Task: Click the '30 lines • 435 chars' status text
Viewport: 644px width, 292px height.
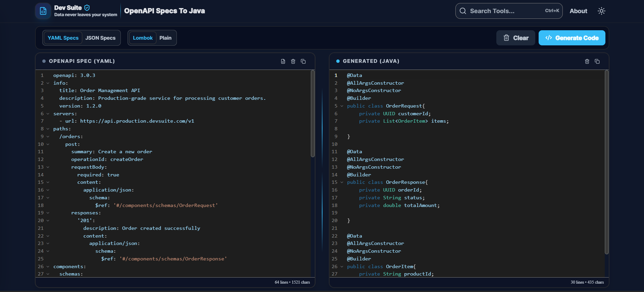Action: pos(587,282)
